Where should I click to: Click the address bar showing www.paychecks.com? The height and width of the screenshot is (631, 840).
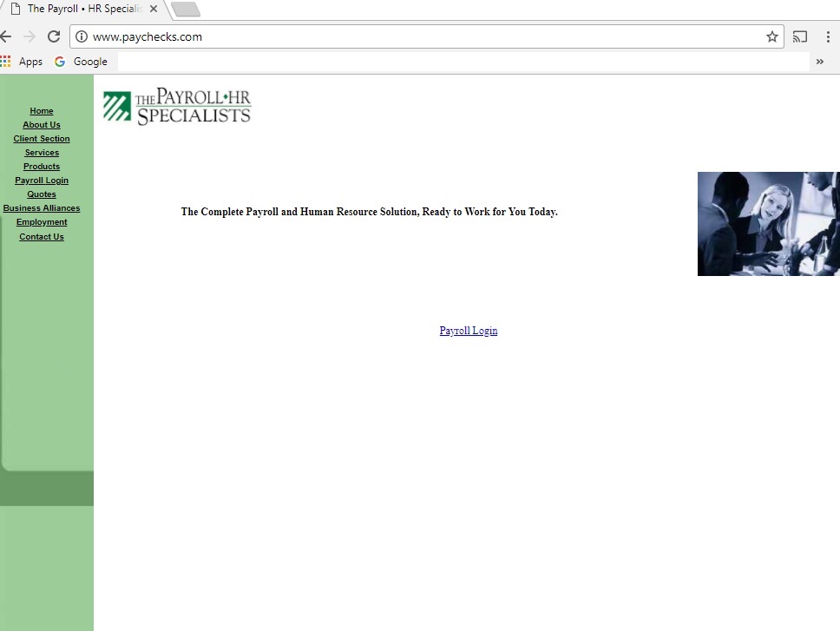(x=427, y=36)
